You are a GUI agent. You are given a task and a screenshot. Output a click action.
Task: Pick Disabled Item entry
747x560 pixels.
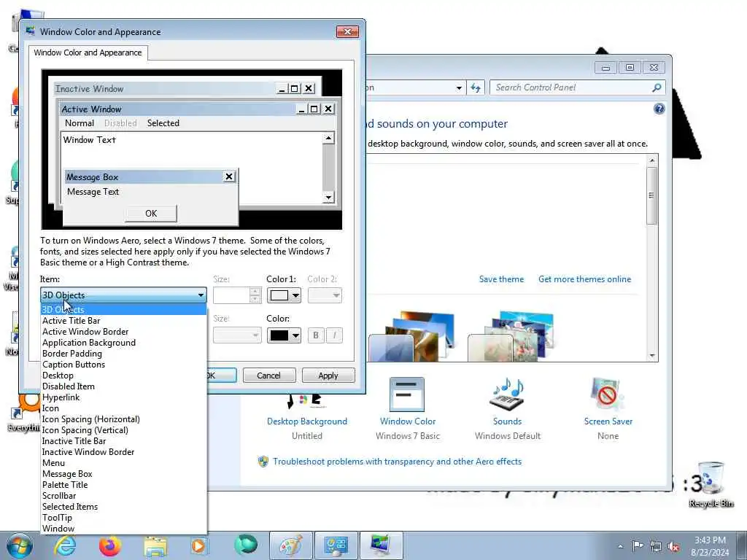coord(124,386)
